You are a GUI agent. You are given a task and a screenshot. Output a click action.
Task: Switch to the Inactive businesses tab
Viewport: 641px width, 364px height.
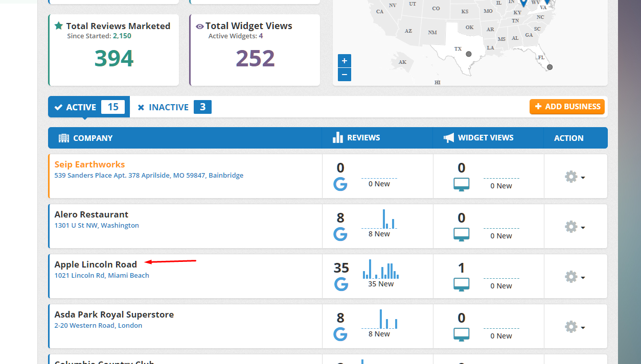coord(174,107)
